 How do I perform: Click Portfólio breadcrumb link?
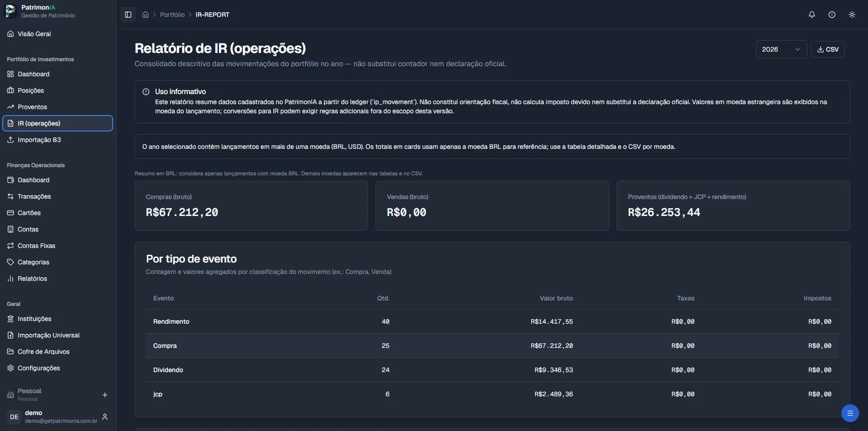(x=172, y=15)
